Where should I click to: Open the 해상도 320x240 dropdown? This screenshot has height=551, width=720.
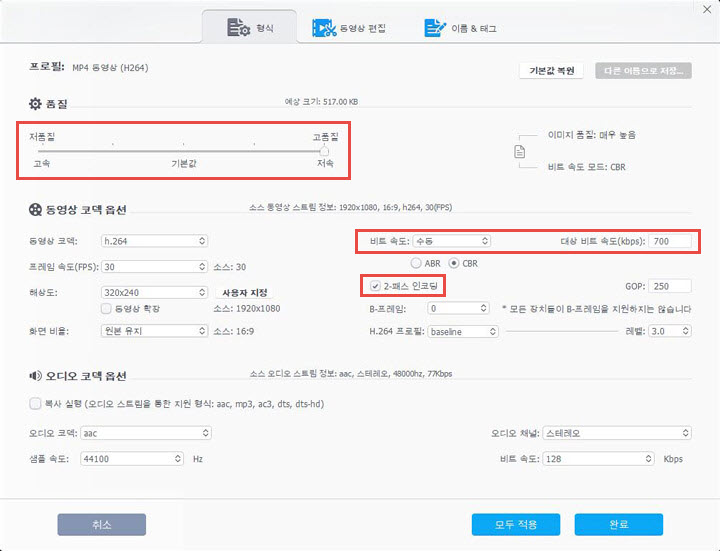point(154,292)
